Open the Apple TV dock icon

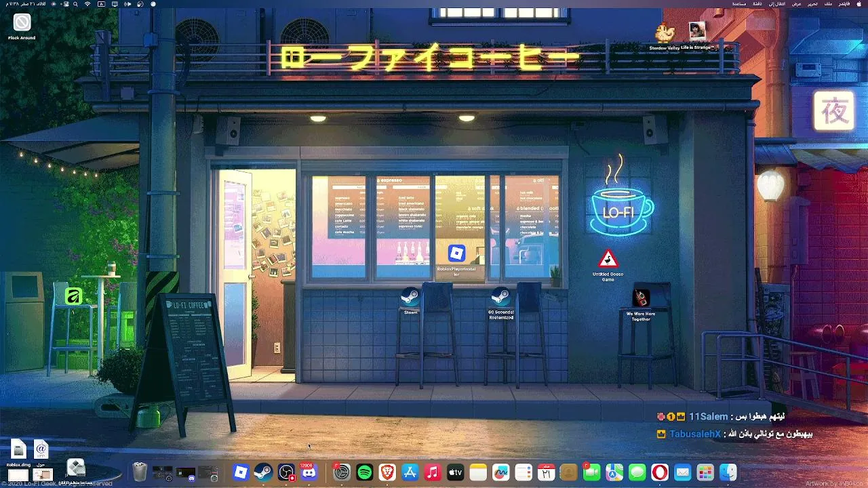pos(456,472)
